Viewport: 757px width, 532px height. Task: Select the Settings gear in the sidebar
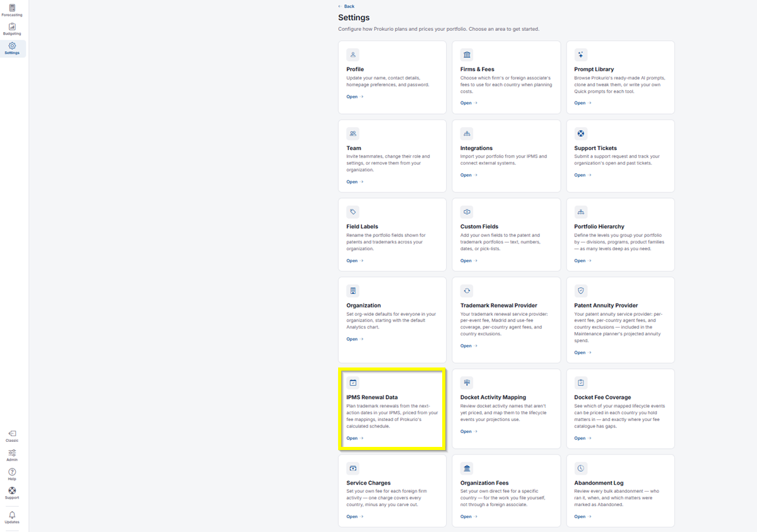coord(12,49)
